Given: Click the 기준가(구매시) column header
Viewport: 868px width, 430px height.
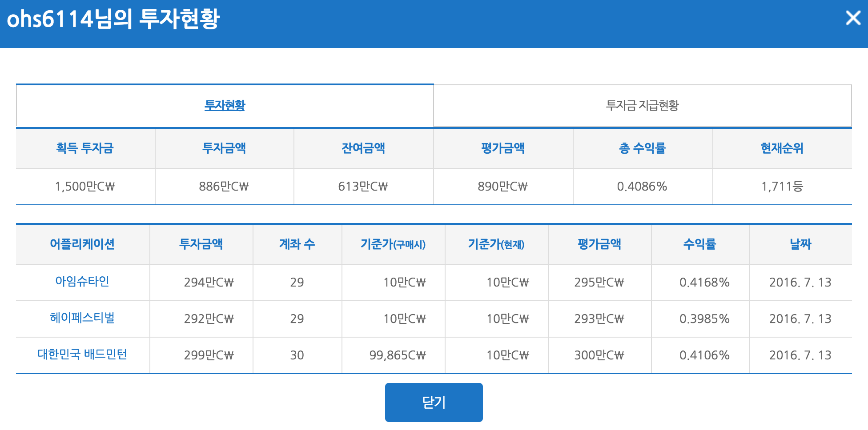Looking at the screenshot, I should pyautogui.click(x=393, y=244).
